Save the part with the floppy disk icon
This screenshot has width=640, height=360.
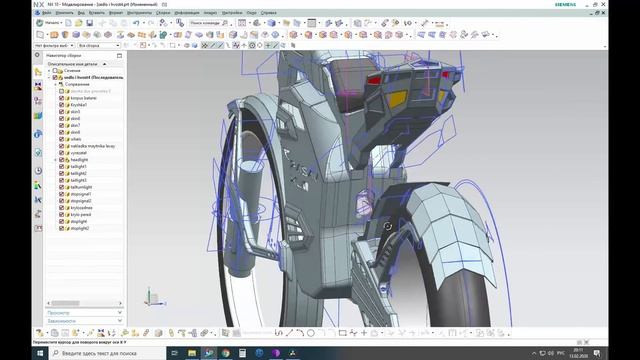pos(89,23)
